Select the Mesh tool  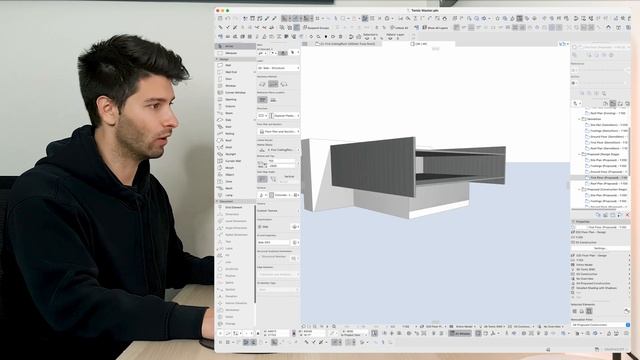[235, 188]
